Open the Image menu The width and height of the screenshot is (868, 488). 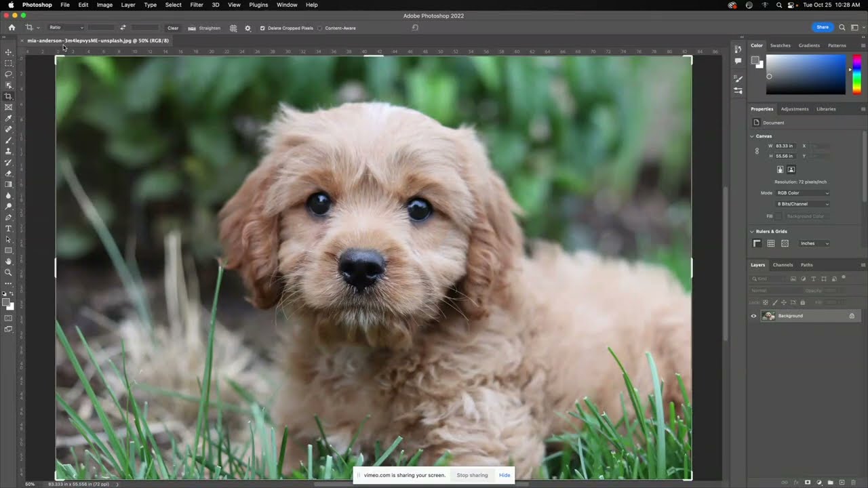tap(104, 5)
